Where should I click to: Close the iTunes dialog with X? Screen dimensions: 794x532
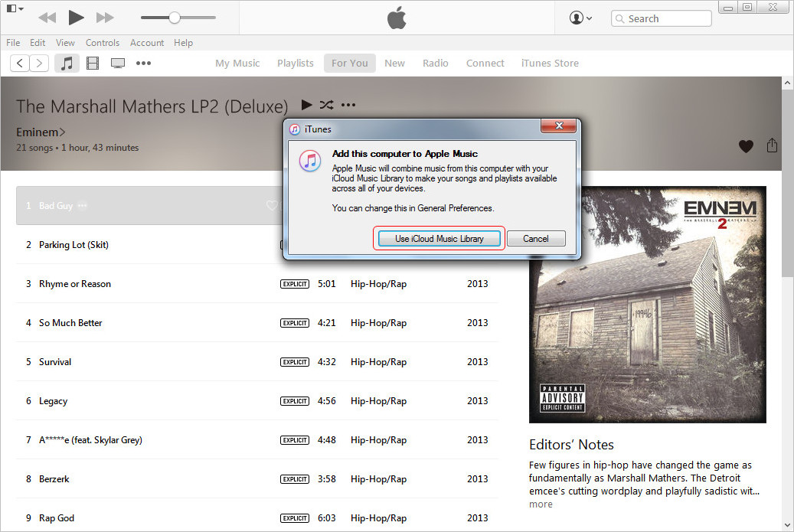pyautogui.click(x=558, y=126)
